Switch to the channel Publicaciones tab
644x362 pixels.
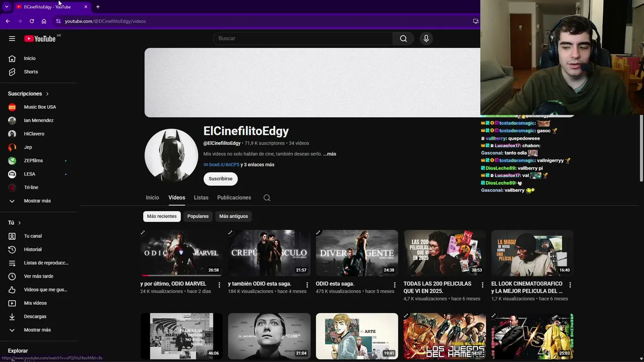tap(234, 198)
